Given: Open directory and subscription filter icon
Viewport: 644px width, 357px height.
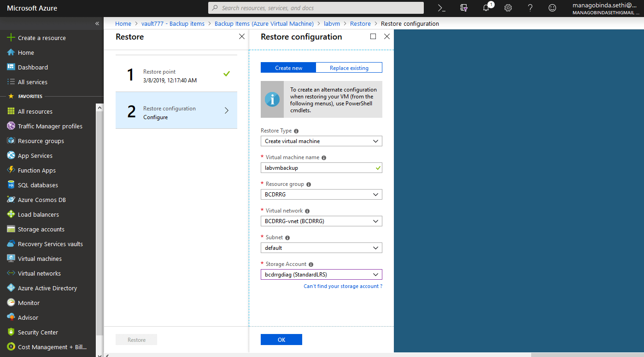Looking at the screenshot, I should (x=464, y=8).
